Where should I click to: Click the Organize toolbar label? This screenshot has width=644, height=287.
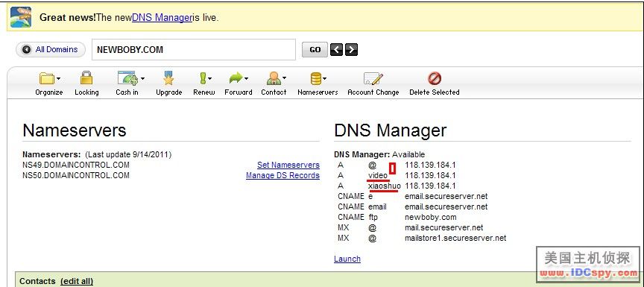[x=49, y=92]
